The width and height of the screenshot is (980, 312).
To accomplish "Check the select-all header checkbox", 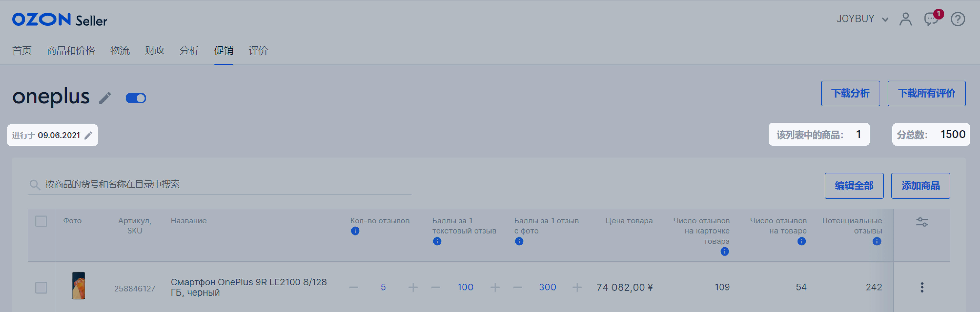I will click(41, 221).
